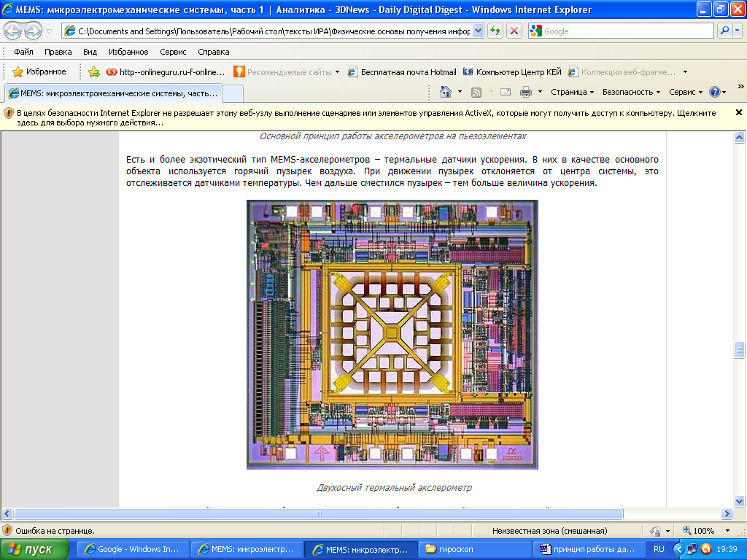Expand print options dropdown arrow

point(540,92)
